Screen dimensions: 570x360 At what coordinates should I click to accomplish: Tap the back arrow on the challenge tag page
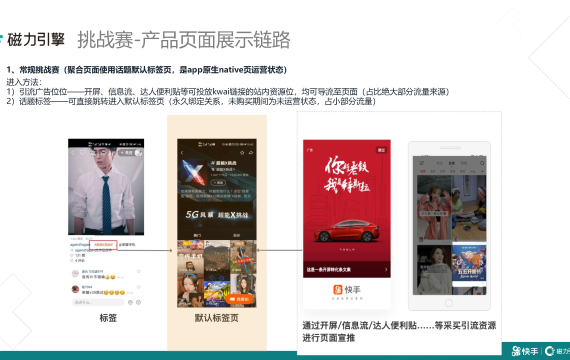point(182,153)
